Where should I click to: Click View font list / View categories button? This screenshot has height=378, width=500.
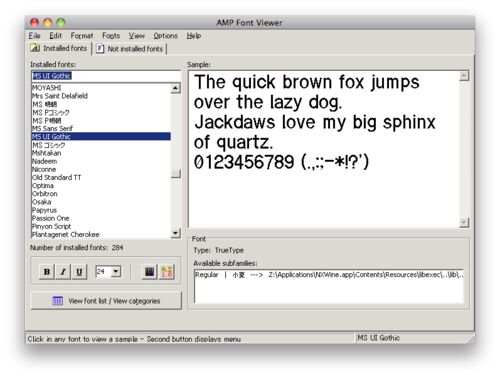coord(106,301)
